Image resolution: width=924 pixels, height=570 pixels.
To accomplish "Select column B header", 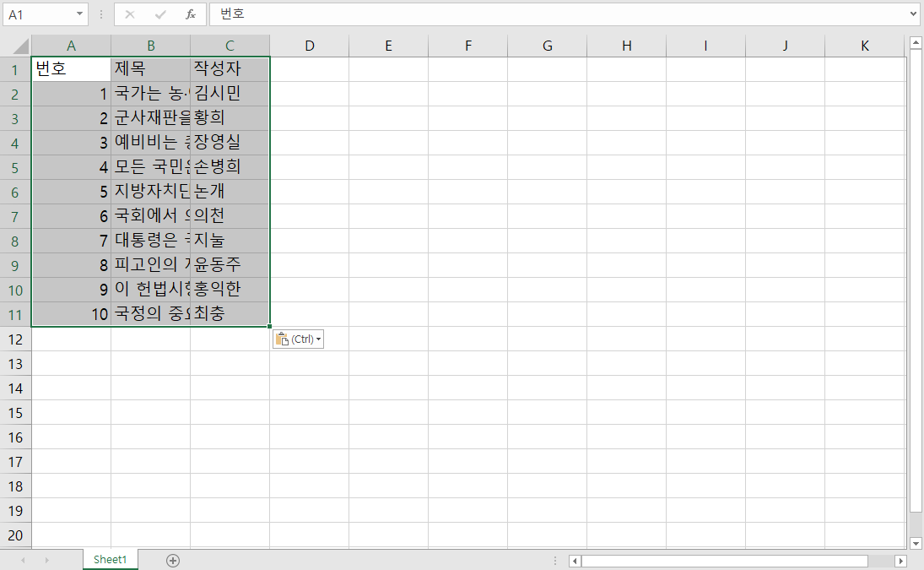I will [151, 46].
